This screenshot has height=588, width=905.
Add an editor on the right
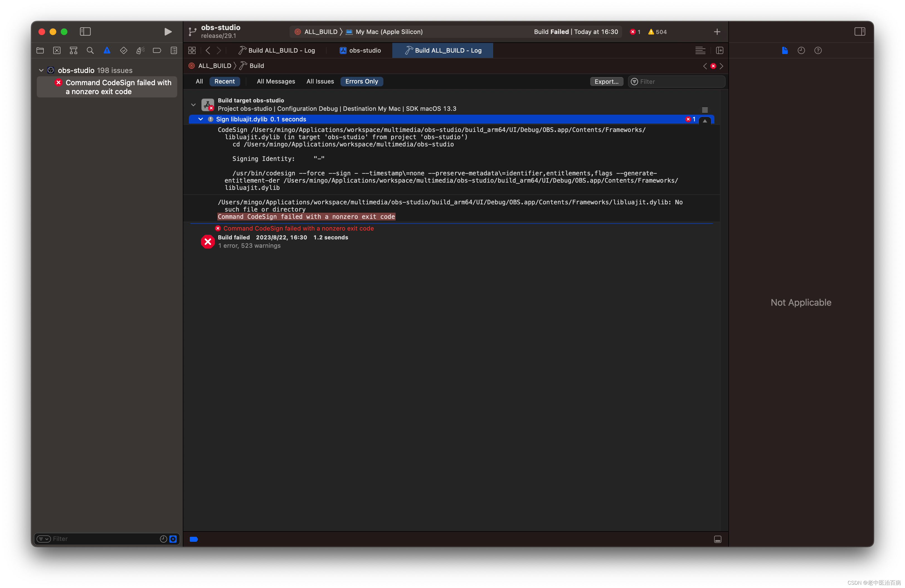pyautogui.click(x=719, y=50)
